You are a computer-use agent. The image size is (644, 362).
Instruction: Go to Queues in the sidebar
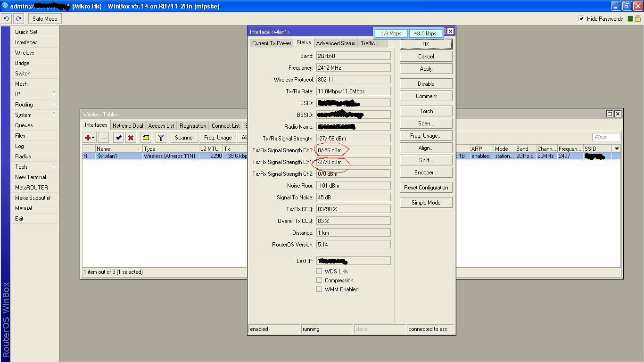pos(24,125)
